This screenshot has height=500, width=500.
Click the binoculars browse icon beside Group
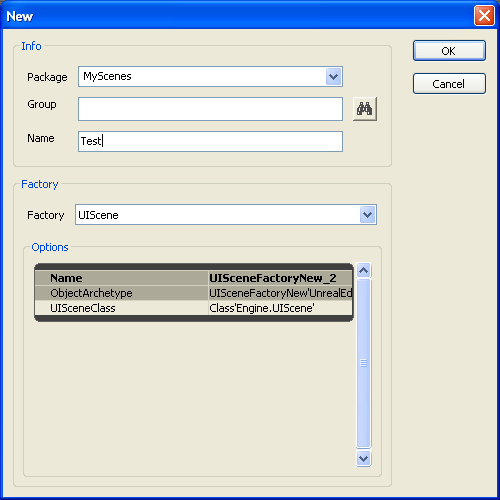[x=365, y=109]
